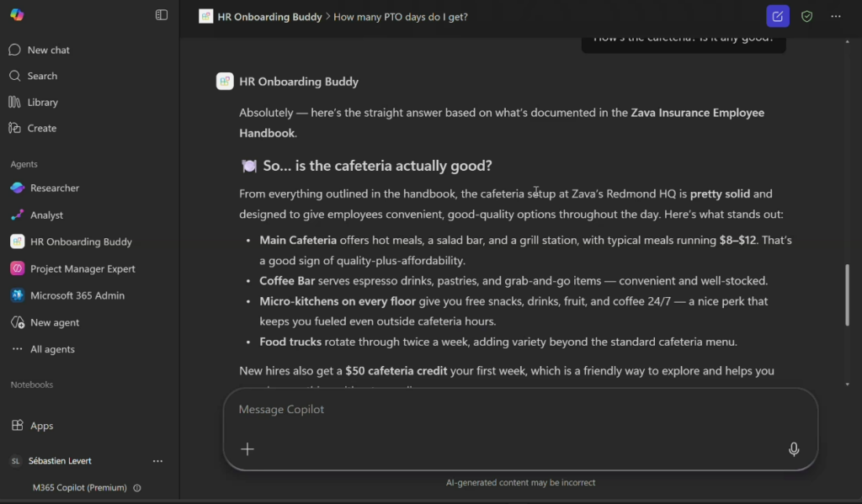Open the Library section
Image resolution: width=862 pixels, height=504 pixels.
tap(42, 102)
